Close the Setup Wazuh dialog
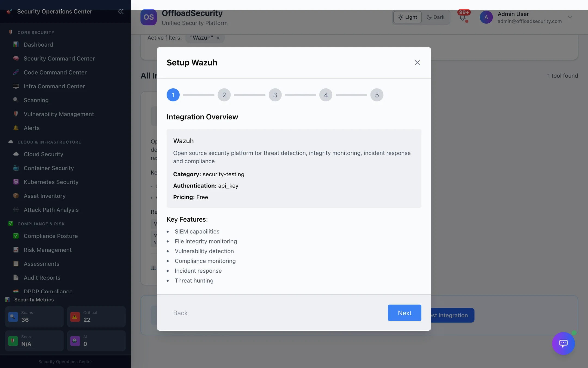The image size is (588, 368). click(417, 62)
